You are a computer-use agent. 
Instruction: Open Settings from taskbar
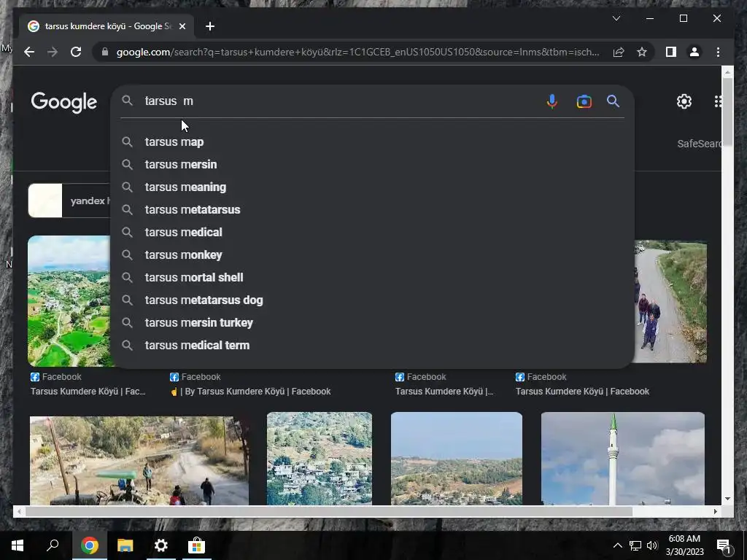(x=161, y=545)
